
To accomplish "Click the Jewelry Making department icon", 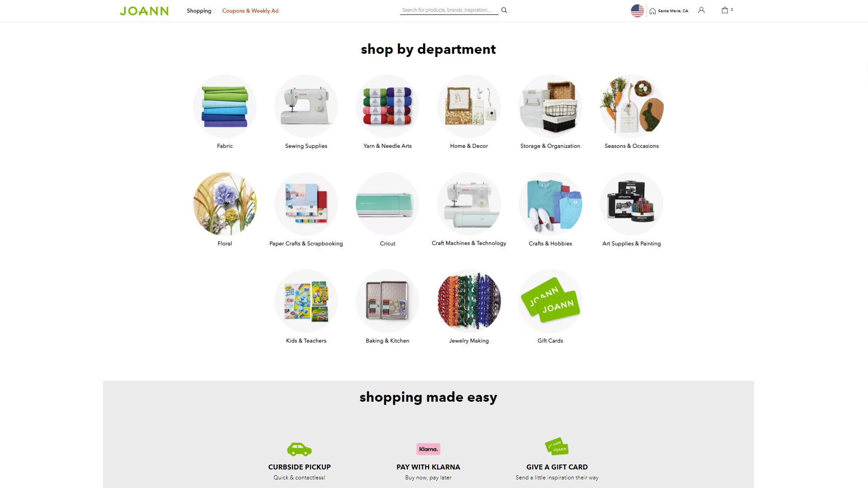I will [468, 301].
